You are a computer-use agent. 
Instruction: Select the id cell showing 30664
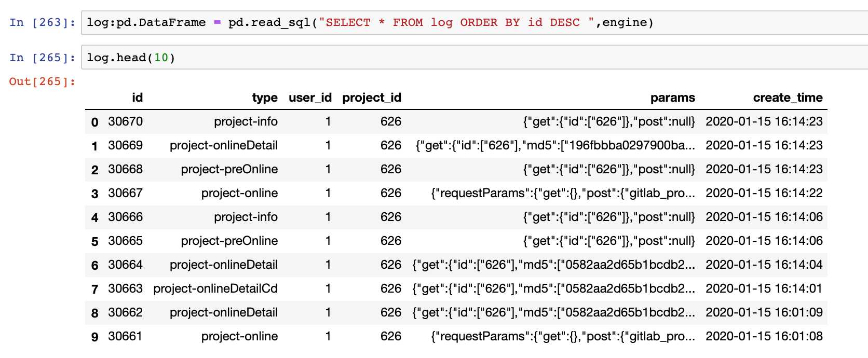tap(125, 265)
